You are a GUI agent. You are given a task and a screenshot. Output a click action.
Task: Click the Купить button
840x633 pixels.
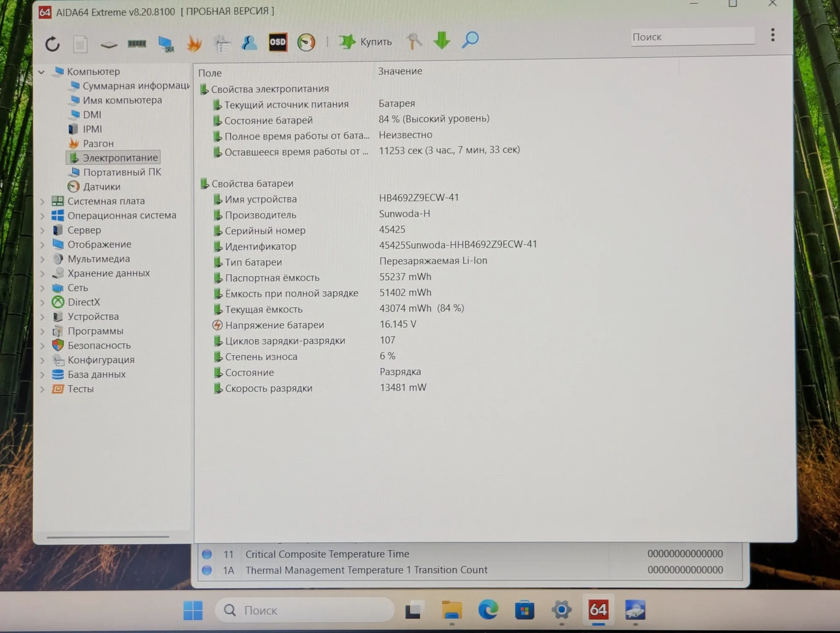(365, 42)
